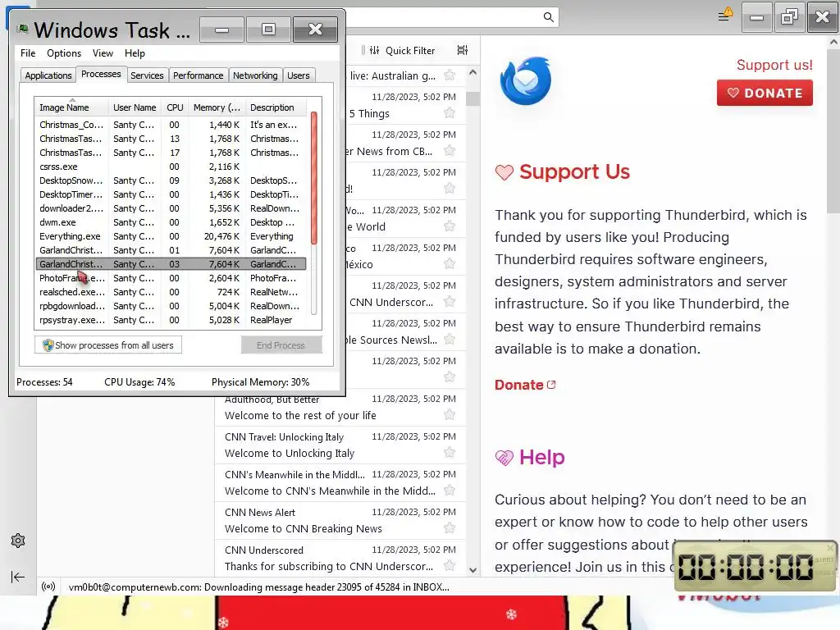
Task: Sort processes by CPU column
Action: (x=175, y=107)
